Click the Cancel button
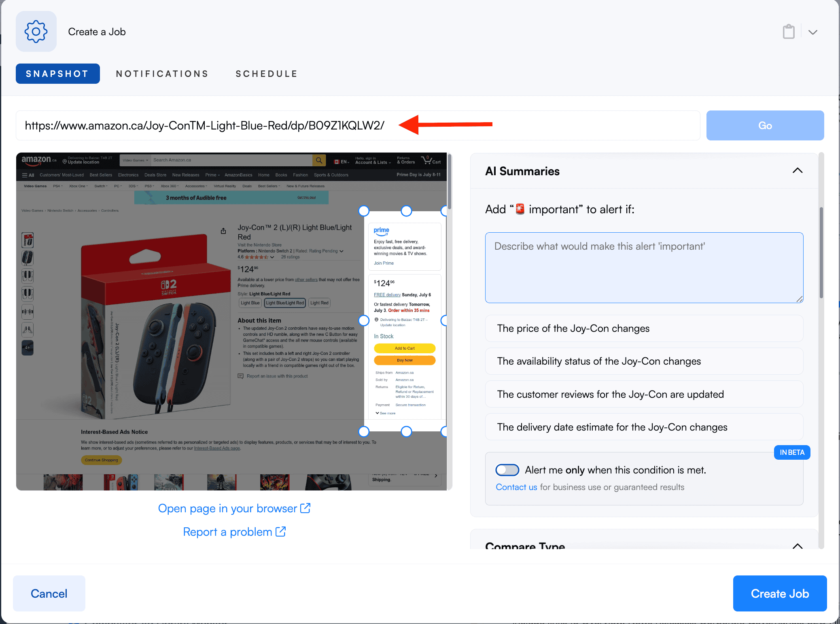The height and width of the screenshot is (624, 840). (49, 593)
